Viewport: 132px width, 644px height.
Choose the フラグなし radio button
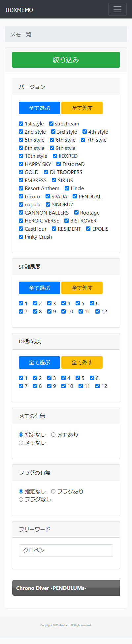[x=21, y=500]
